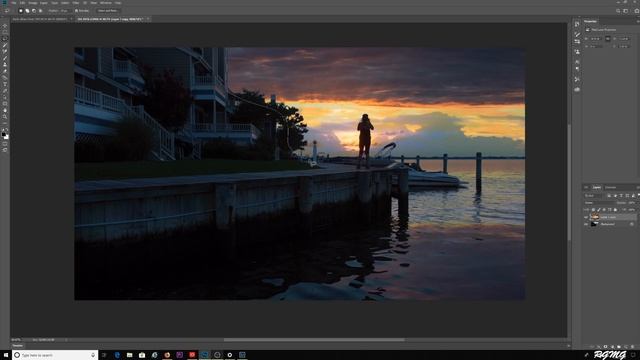Click filter for type layers icon
640x360 pixels.
(621, 196)
